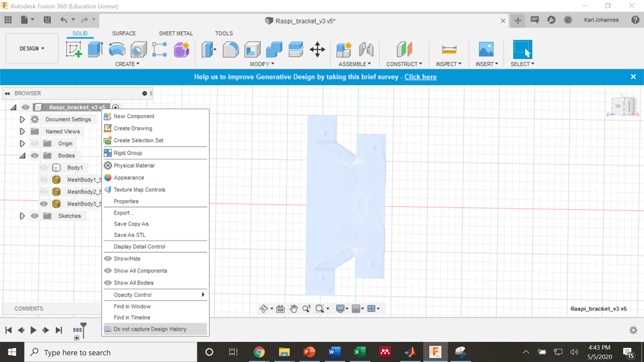Jump to the timeline start
Viewport: 644px width, 362px height.
8,330
